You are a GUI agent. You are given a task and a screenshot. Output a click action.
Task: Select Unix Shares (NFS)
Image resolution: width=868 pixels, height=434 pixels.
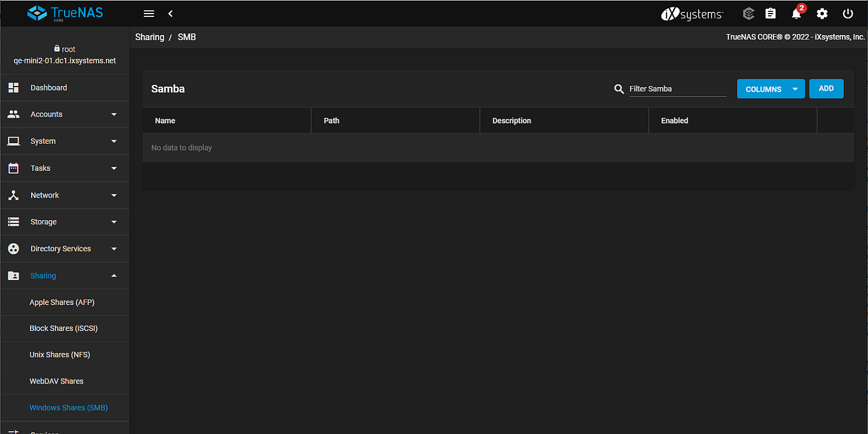click(59, 355)
